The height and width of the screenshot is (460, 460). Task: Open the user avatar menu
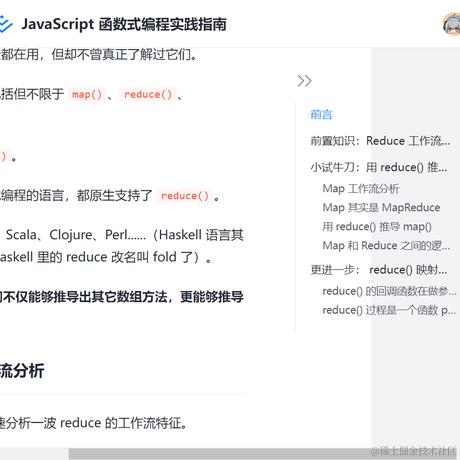451,24
